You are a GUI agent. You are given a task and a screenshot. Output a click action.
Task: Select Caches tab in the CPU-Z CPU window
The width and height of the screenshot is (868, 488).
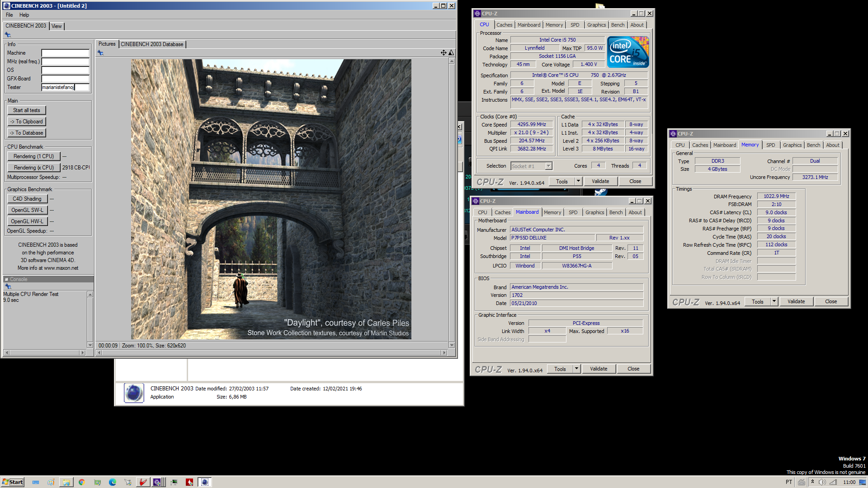(505, 25)
